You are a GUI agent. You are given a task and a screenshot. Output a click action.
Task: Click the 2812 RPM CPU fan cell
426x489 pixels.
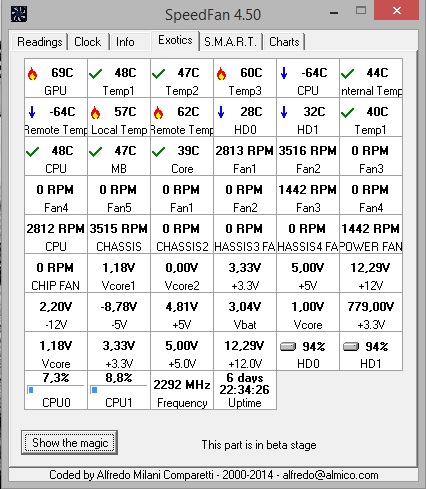[56, 234]
